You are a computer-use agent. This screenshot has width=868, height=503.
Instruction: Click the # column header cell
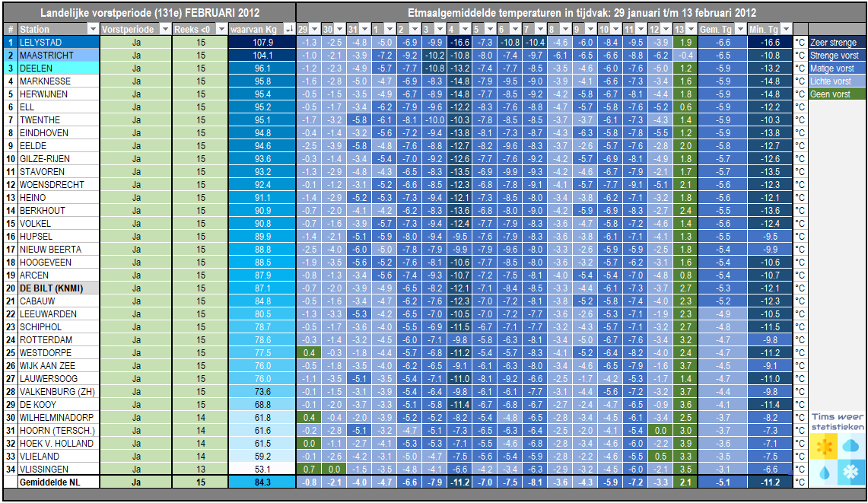[11, 30]
